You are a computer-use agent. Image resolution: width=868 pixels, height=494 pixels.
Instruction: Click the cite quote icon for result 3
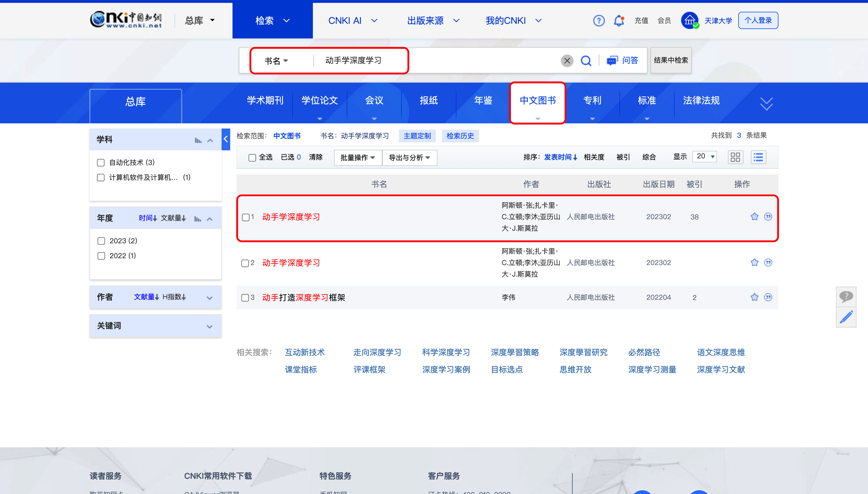768,297
